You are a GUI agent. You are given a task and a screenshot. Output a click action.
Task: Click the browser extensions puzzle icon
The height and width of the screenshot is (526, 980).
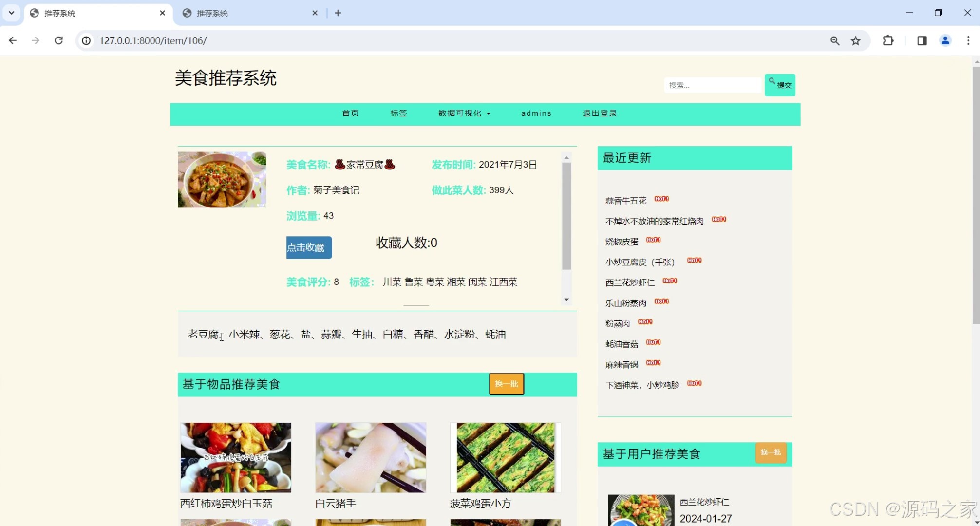click(888, 40)
